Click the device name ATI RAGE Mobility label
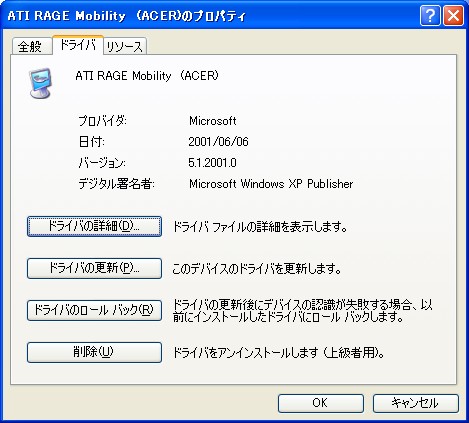Image resolution: width=469 pixels, height=423 pixels. 147,76
